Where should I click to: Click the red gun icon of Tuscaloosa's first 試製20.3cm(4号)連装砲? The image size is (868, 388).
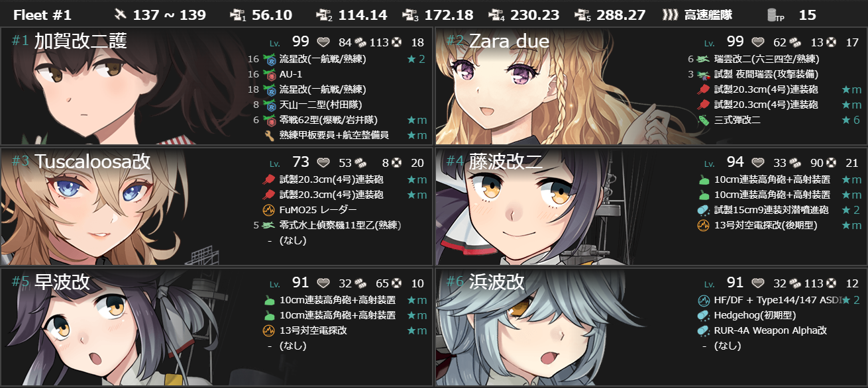coord(269,179)
